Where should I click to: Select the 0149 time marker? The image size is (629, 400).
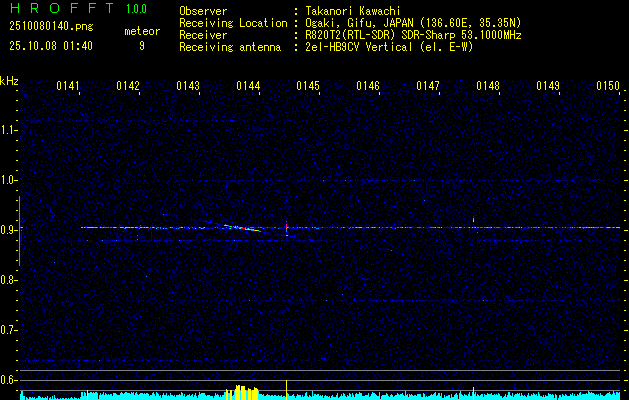pos(548,86)
